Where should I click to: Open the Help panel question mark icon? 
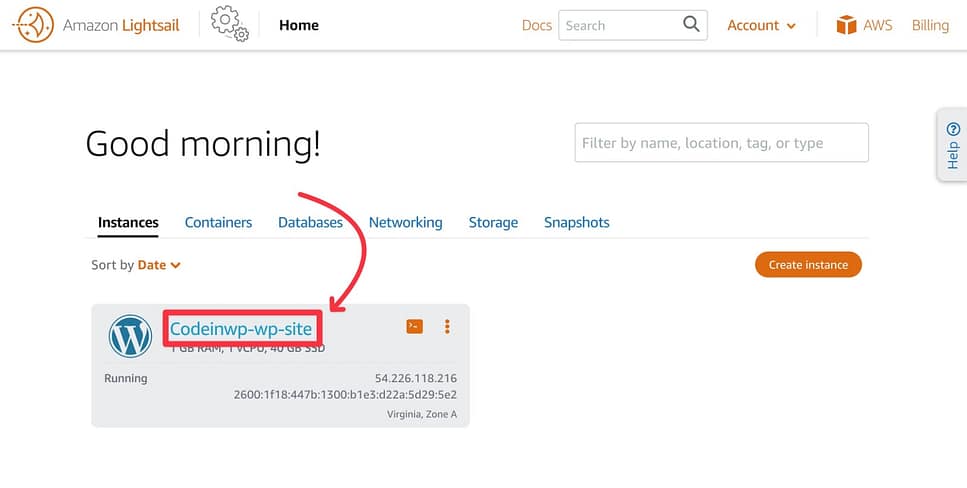tap(953, 129)
